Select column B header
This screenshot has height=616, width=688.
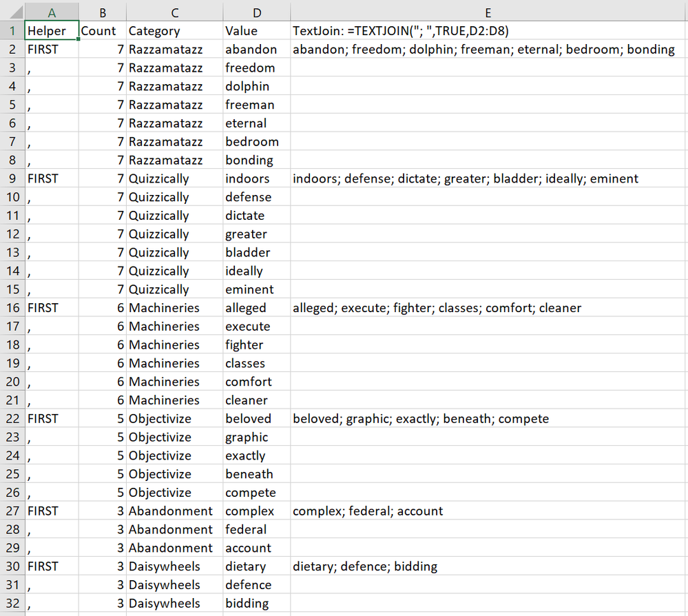(103, 12)
